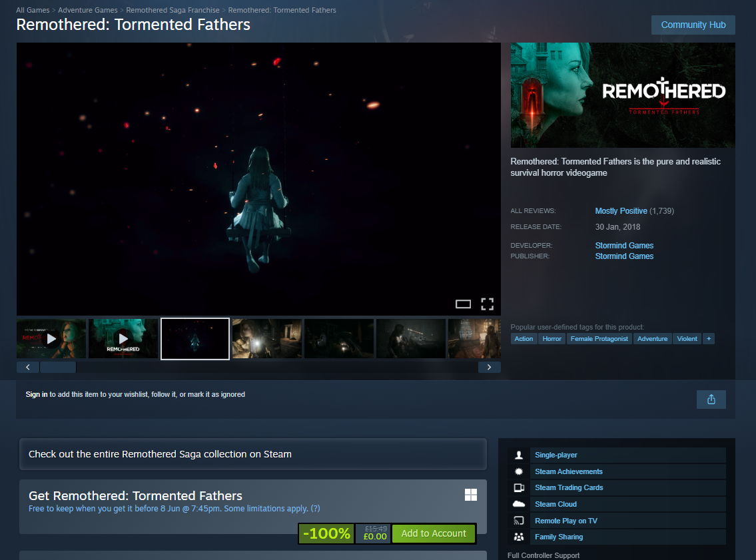Select the Horror tag
Screen dimensions: 756x560
(x=552, y=339)
